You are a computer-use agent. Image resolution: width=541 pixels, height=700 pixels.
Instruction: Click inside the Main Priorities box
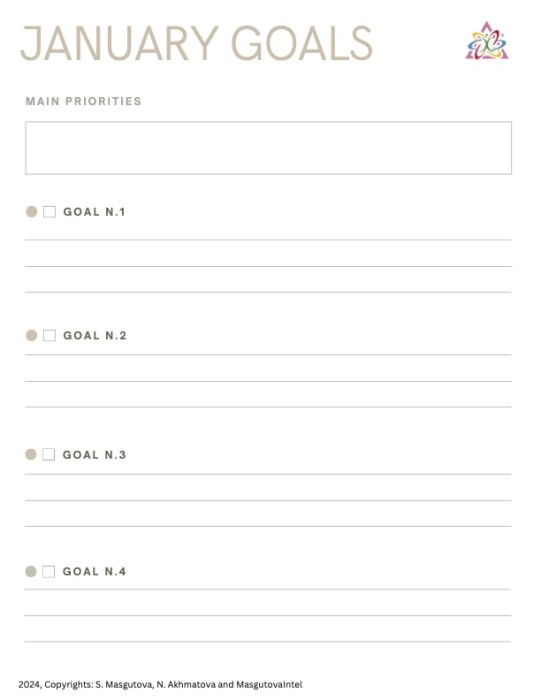tap(268, 148)
